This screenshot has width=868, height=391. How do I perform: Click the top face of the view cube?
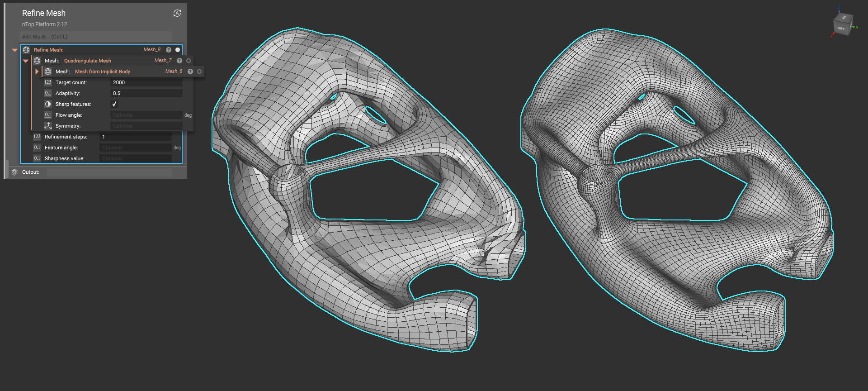(844, 18)
